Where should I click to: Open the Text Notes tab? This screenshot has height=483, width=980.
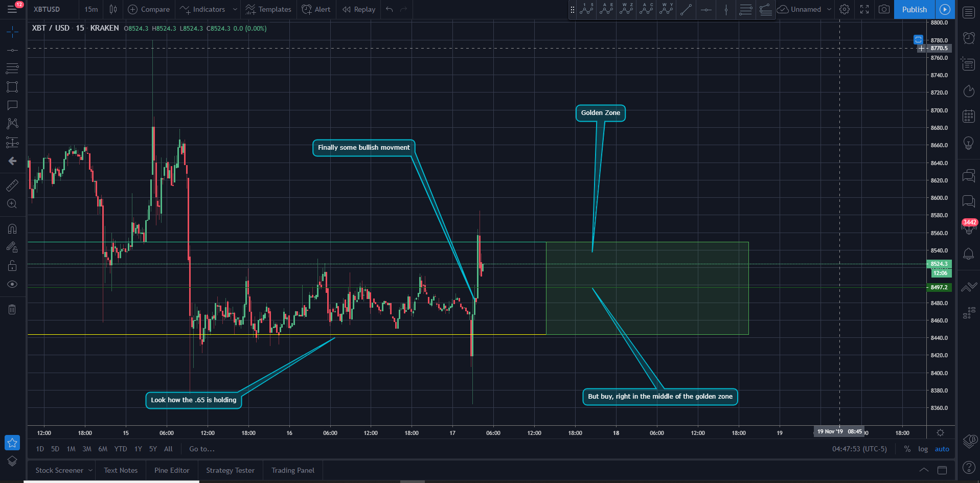pyautogui.click(x=121, y=470)
